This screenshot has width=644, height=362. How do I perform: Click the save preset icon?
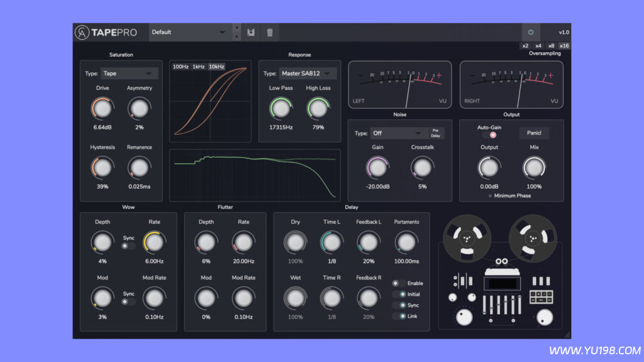point(251,32)
